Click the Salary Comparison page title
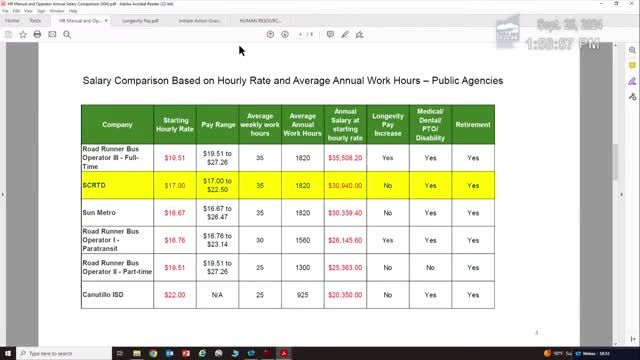Screen dimensions: 640x360 (293, 81)
